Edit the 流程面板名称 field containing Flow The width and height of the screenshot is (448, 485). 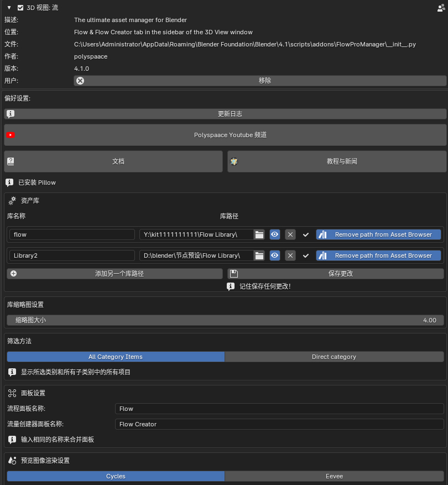point(279,409)
